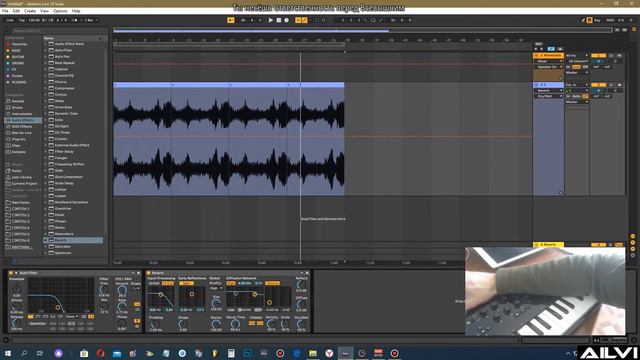Open the Windows Start menu
The width and height of the screenshot is (640, 360).
tap(7, 353)
